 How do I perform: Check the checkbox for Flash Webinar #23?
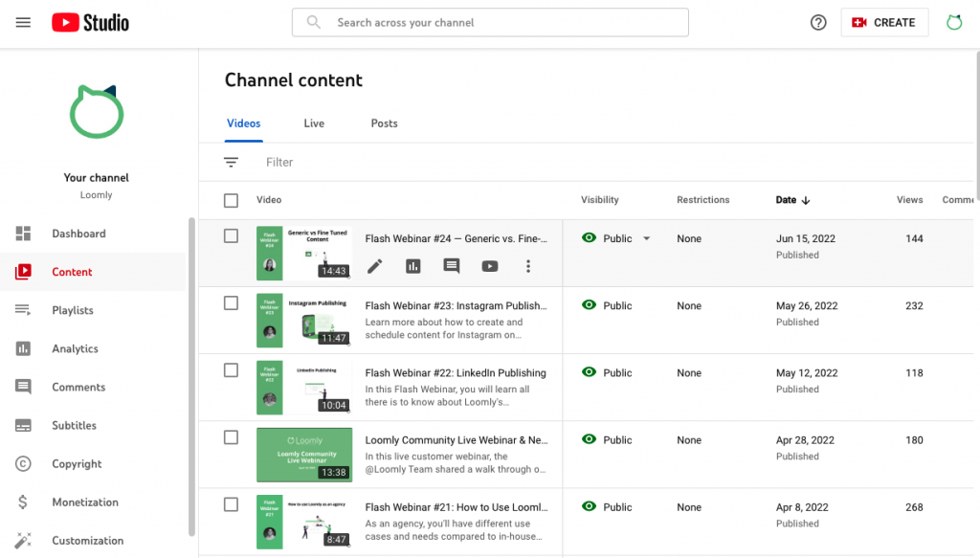click(x=231, y=302)
